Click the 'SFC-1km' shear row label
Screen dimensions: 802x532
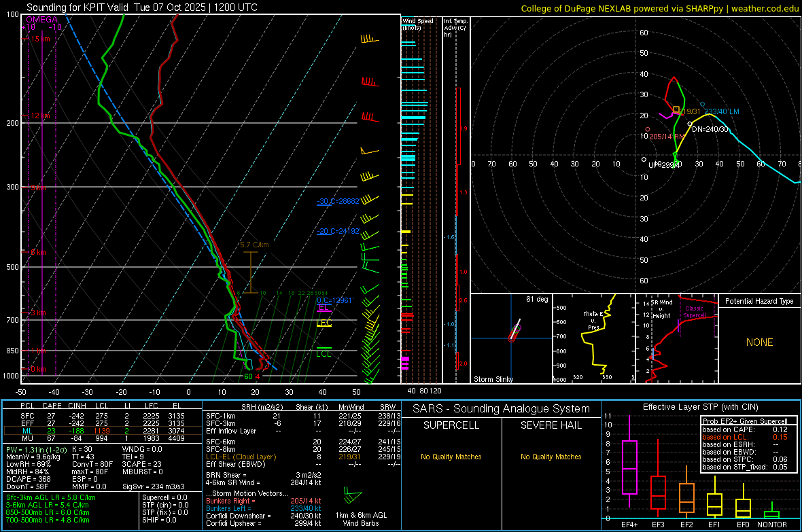pyautogui.click(x=220, y=416)
